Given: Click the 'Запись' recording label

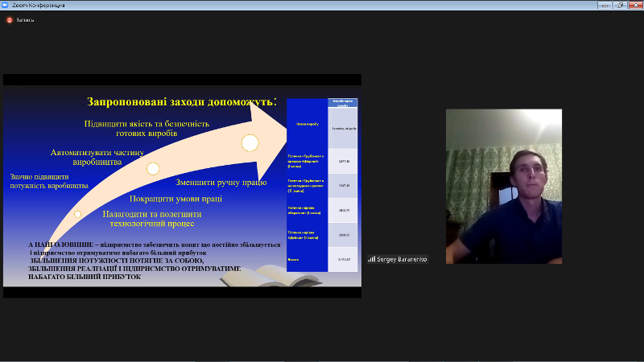Looking at the screenshot, I should click(25, 20).
